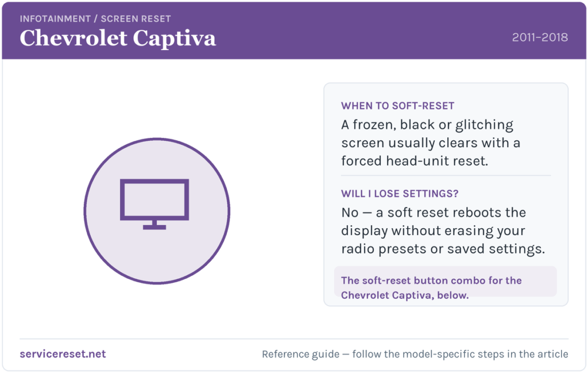Open the servicereset.net link
Image resolution: width=588 pixels, height=373 pixels.
63,354
